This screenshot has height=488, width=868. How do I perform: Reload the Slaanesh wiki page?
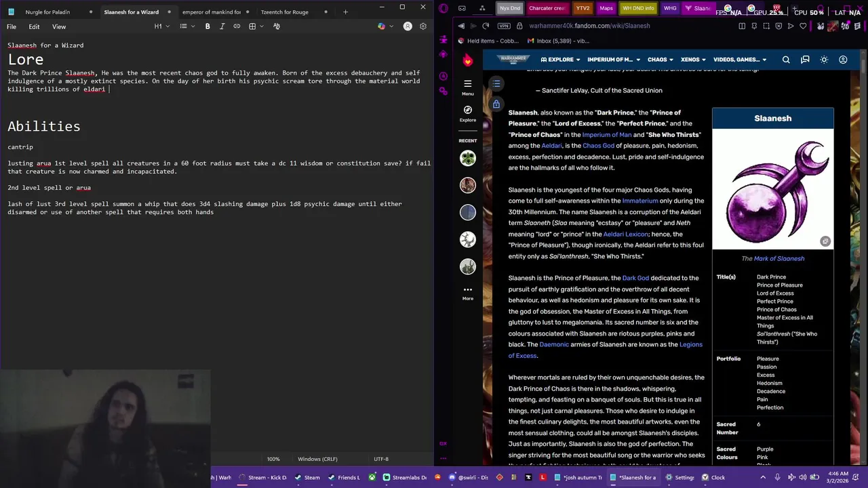[x=486, y=26]
